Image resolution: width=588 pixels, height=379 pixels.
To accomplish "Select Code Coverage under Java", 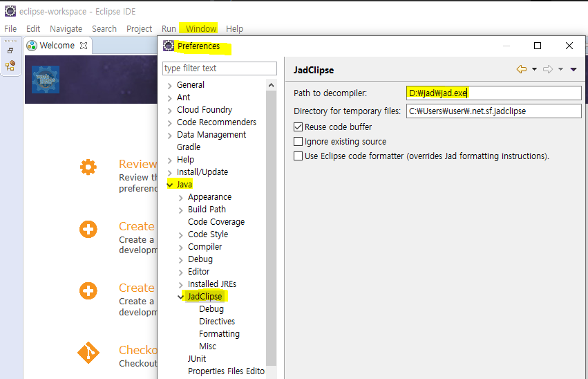I will pos(216,222).
